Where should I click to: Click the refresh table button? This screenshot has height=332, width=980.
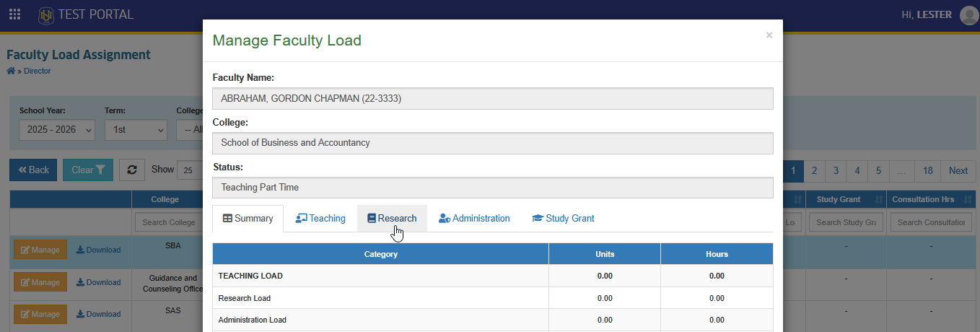(x=132, y=170)
